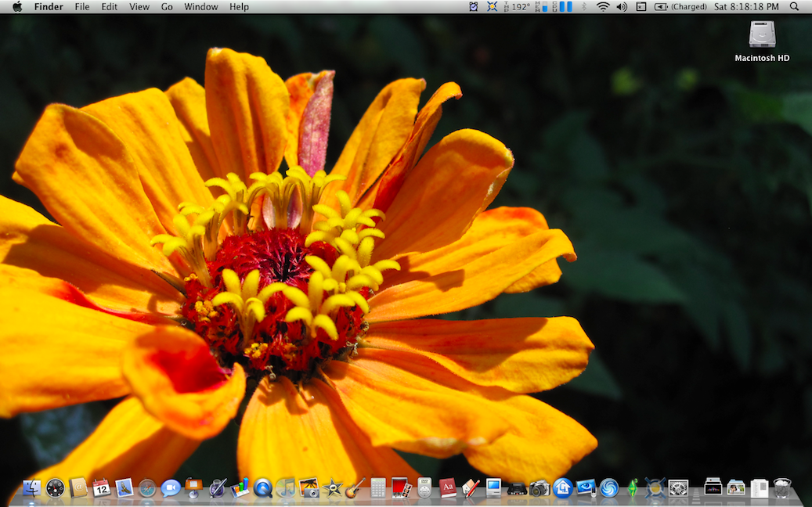The height and width of the screenshot is (507, 812).
Task: Launch blue house icon in Dock
Action: click(x=562, y=488)
